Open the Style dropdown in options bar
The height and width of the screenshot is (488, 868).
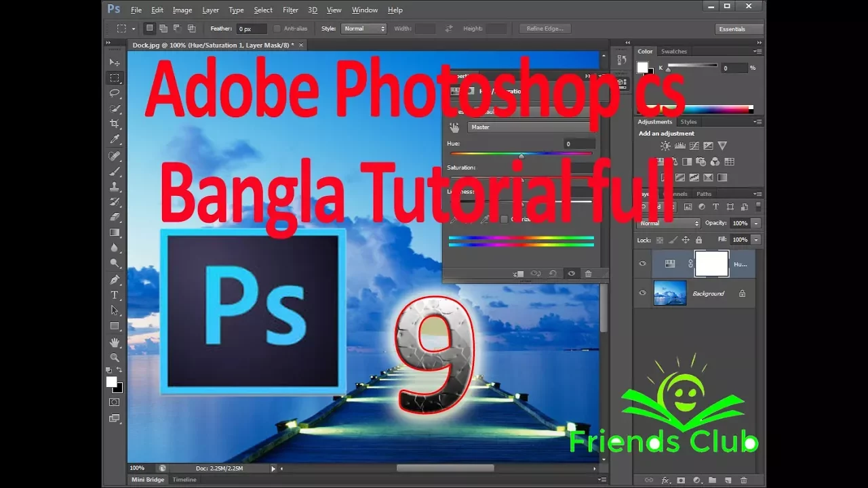point(364,28)
